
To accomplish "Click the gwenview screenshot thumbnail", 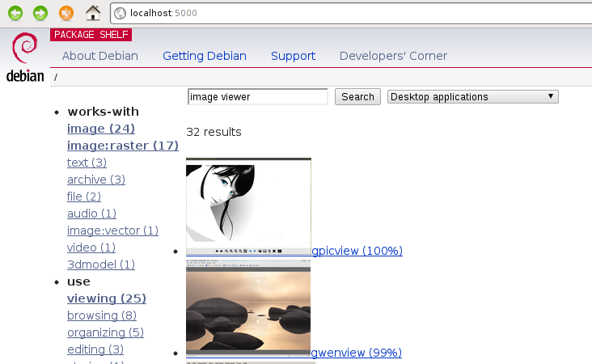I will click(x=248, y=307).
